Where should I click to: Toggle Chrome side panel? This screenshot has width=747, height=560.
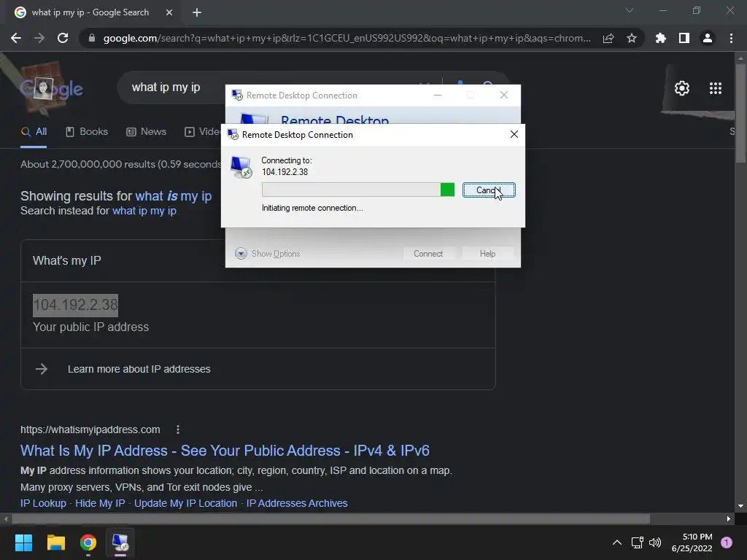click(x=684, y=38)
